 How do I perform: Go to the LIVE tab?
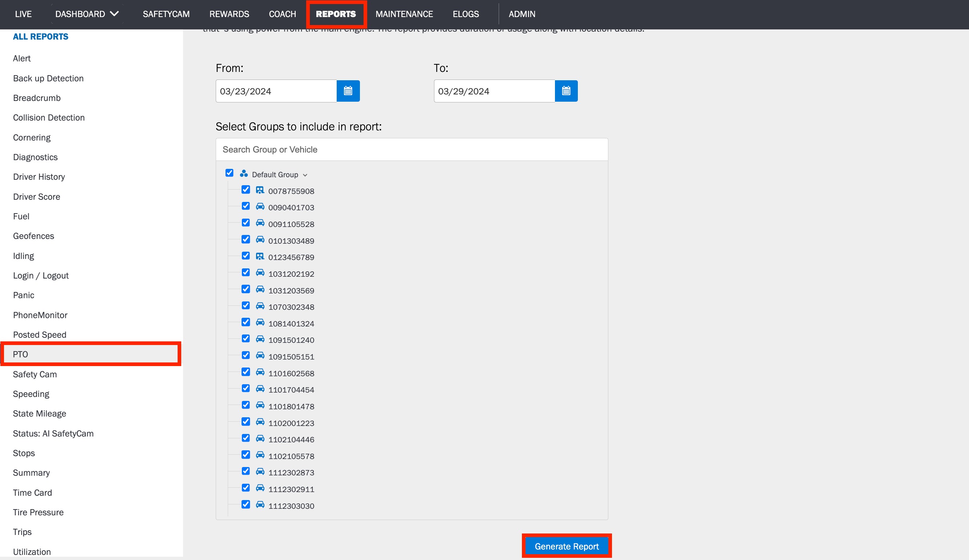coord(23,14)
